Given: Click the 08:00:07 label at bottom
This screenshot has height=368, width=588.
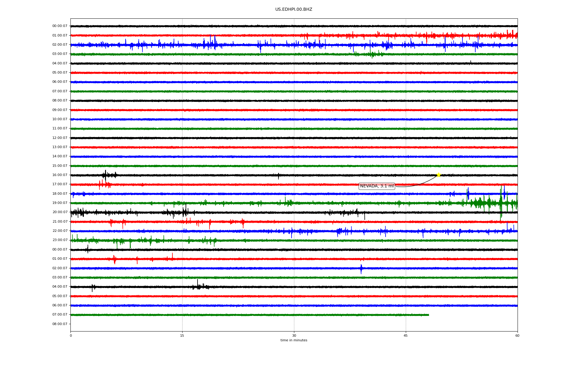Looking at the screenshot, I should click(x=60, y=324).
